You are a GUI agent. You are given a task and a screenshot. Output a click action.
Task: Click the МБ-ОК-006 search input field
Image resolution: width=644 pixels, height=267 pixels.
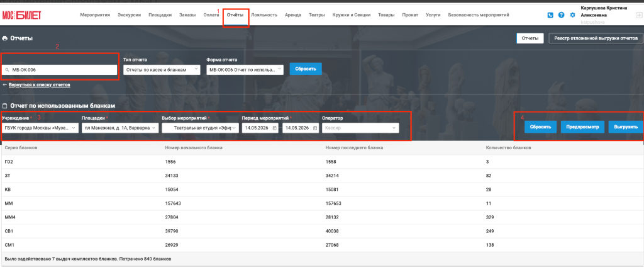pos(60,70)
